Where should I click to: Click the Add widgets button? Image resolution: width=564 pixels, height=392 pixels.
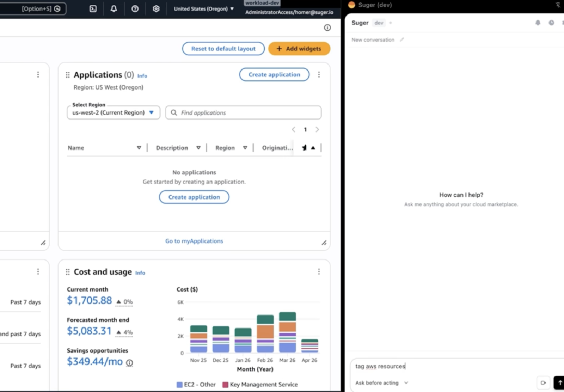(299, 49)
